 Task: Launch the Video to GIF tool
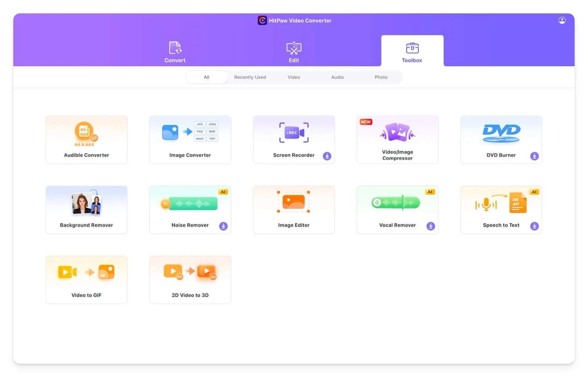(86, 280)
